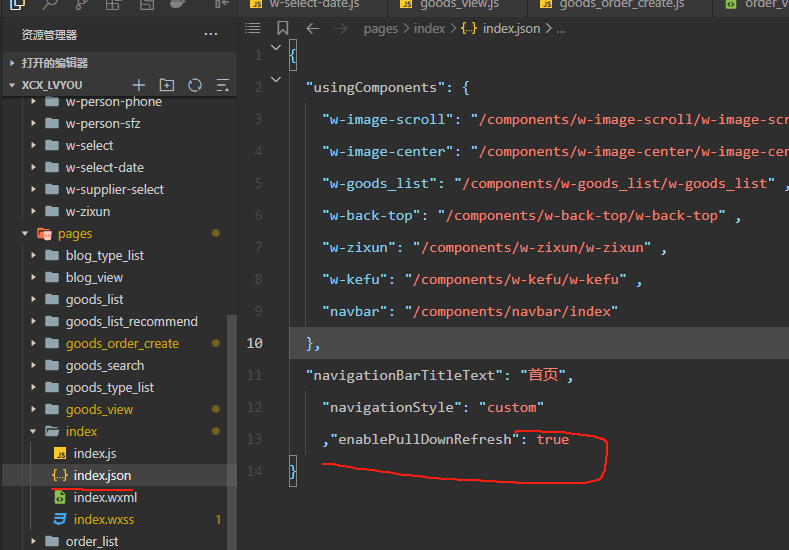
Task: Click the new file icon in XCX_LVYOU header
Action: tap(139, 85)
